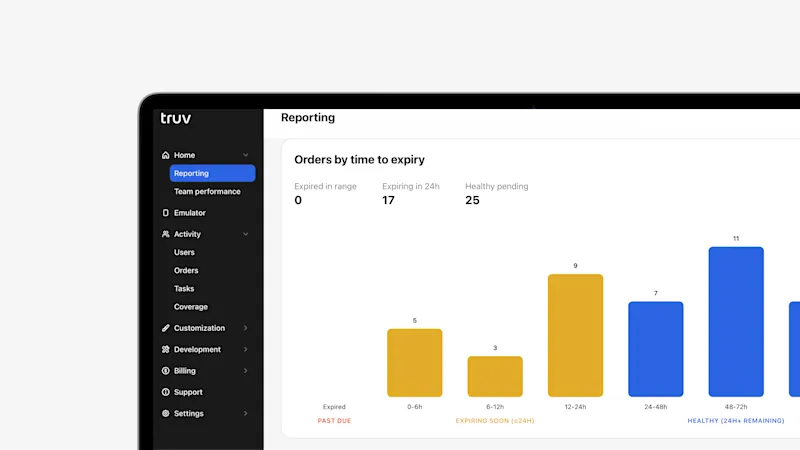Click the Home menu label
The image size is (800, 450).
184,155
